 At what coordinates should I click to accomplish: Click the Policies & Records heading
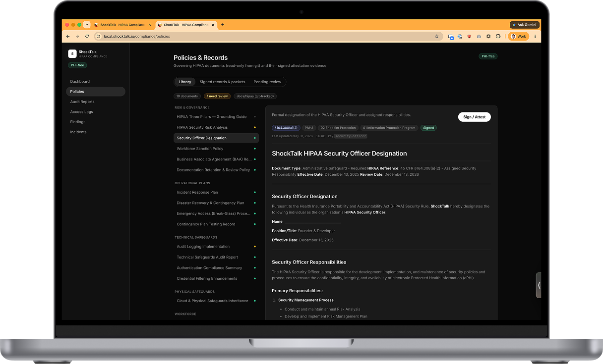pos(201,57)
